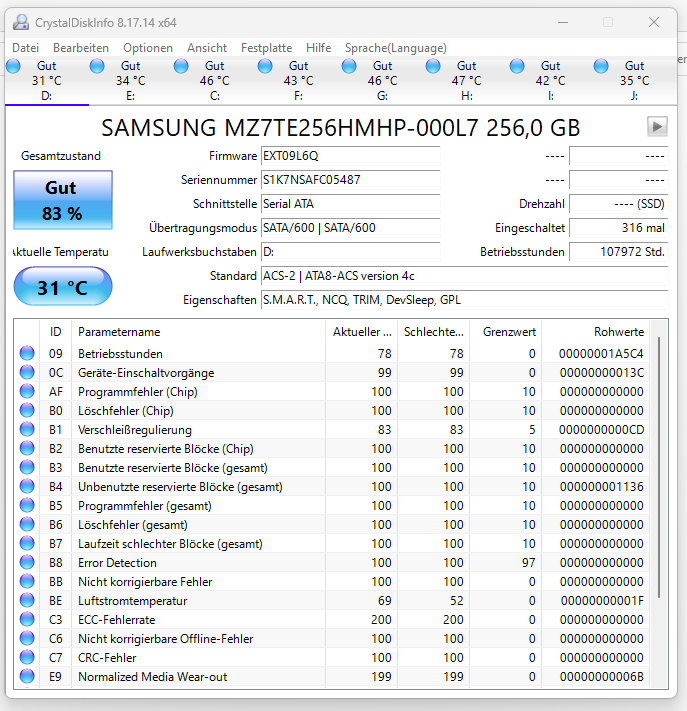Click the 31 °C temperature button

63,287
